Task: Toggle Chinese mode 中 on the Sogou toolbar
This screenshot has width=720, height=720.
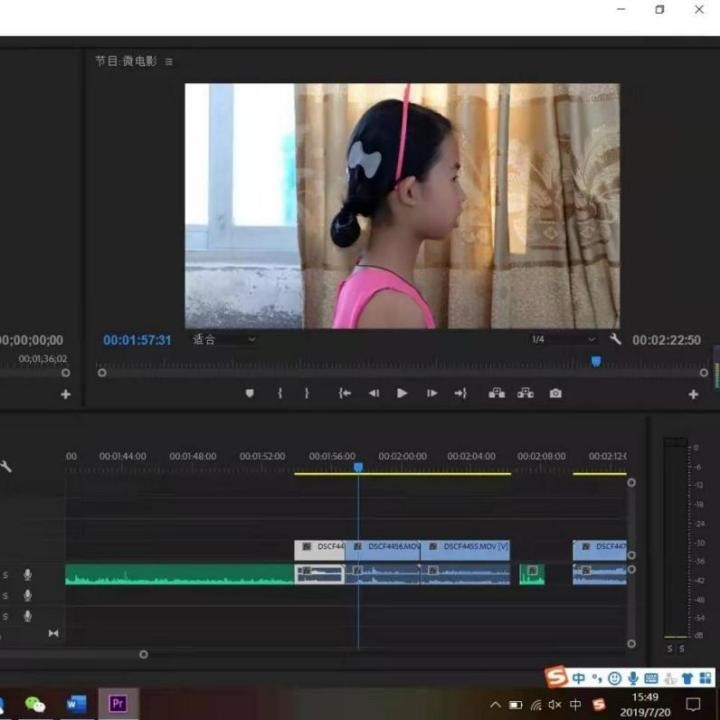Action: click(x=579, y=678)
